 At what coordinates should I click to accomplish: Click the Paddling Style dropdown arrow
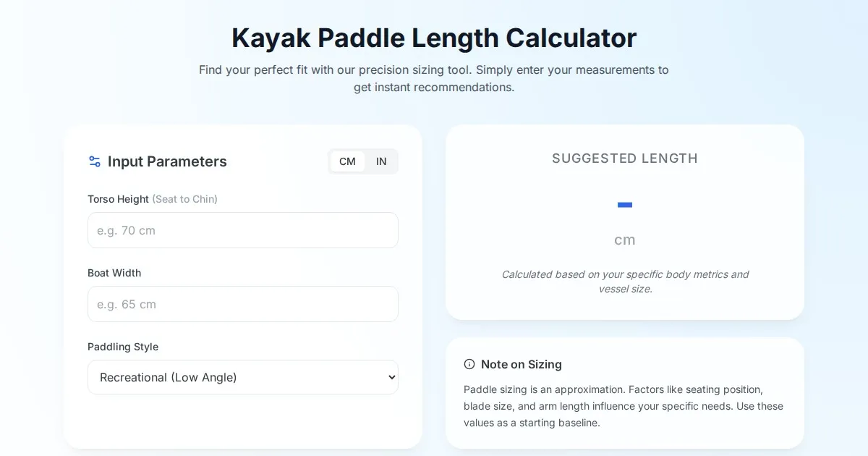391,377
